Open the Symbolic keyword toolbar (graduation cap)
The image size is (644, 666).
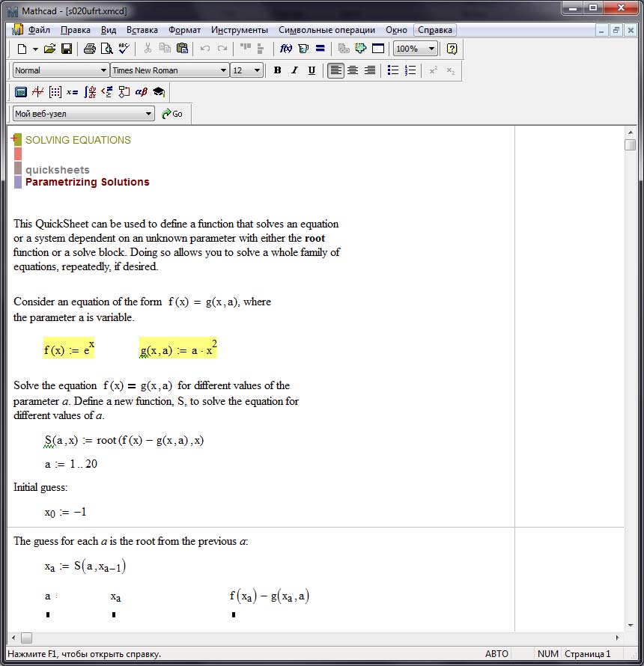pyautogui.click(x=159, y=92)
